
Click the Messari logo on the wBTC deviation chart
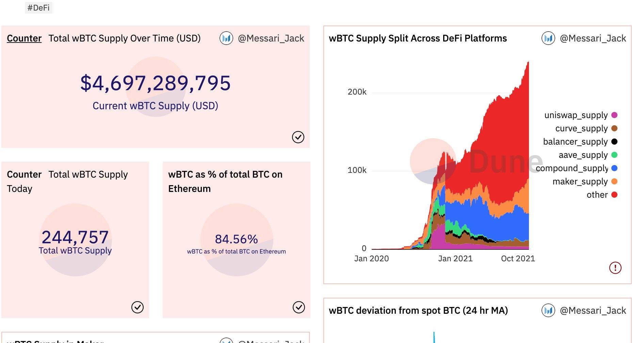pos(548,310)
